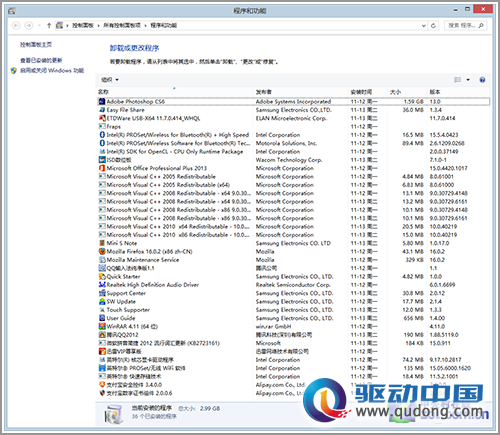Image resolution: width=500 pixels, height=435 pixels.
Task: Sort by the 安装时间 column header
Action: (x=368, y=92)
